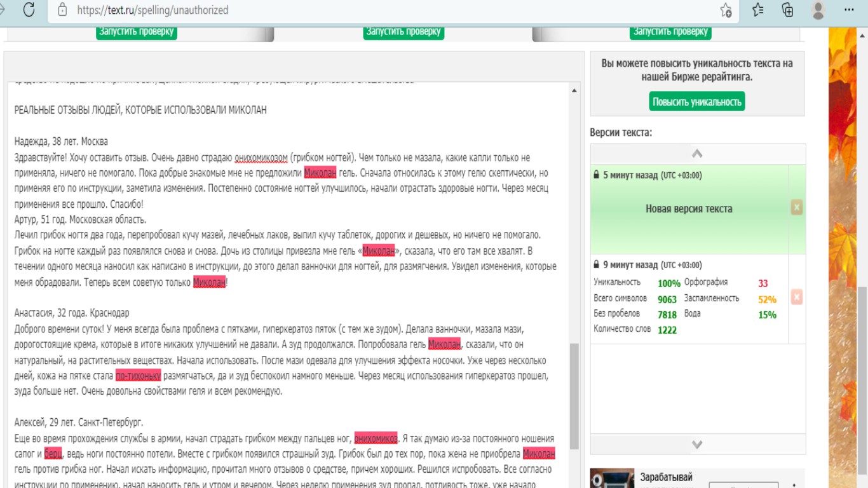Click the right Запустить проверку button
Viewport: 868px width, 488px height.
point(671,32)
